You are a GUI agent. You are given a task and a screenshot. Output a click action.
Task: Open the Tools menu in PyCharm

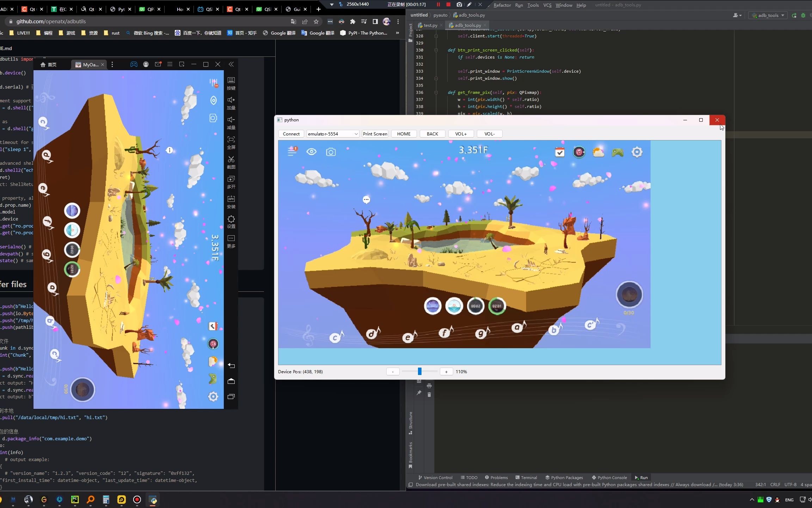[x=533, y=5]
